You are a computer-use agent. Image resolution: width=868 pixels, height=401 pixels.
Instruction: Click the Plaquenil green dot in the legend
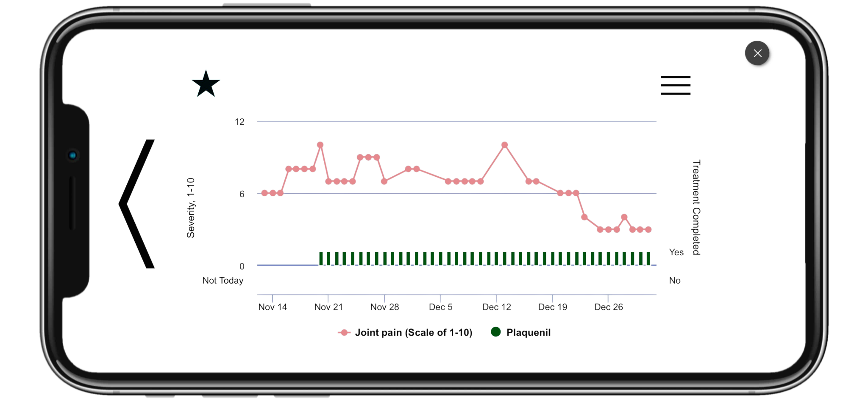tap(496, 332)
